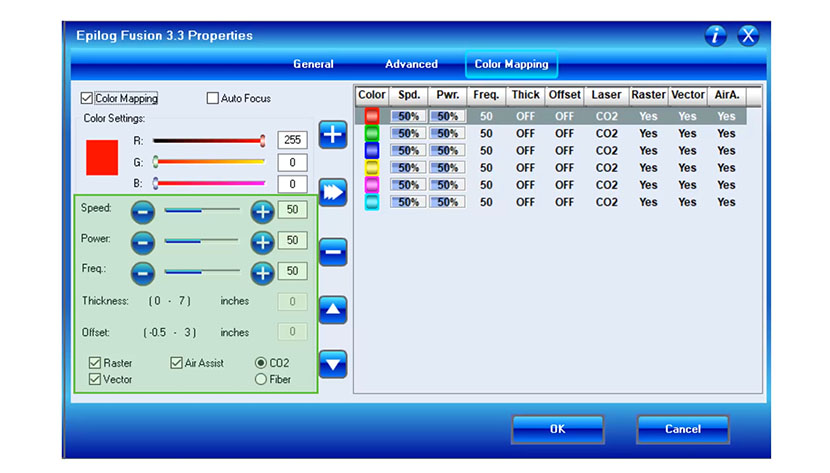Decrease Speed with the minus button
Screen dimensions: 830x473
[143, 211]
